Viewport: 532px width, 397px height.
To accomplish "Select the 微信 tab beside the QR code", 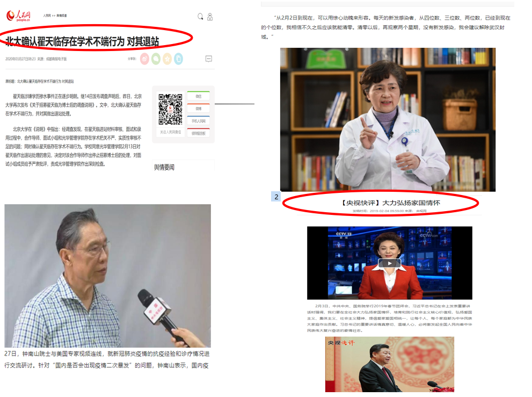I will 198,96.
